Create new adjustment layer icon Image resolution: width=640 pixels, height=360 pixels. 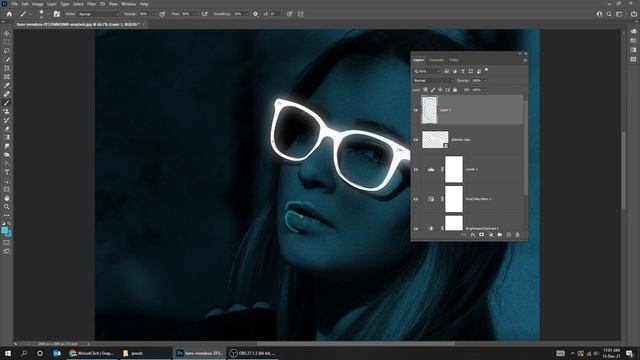(491, 235)
